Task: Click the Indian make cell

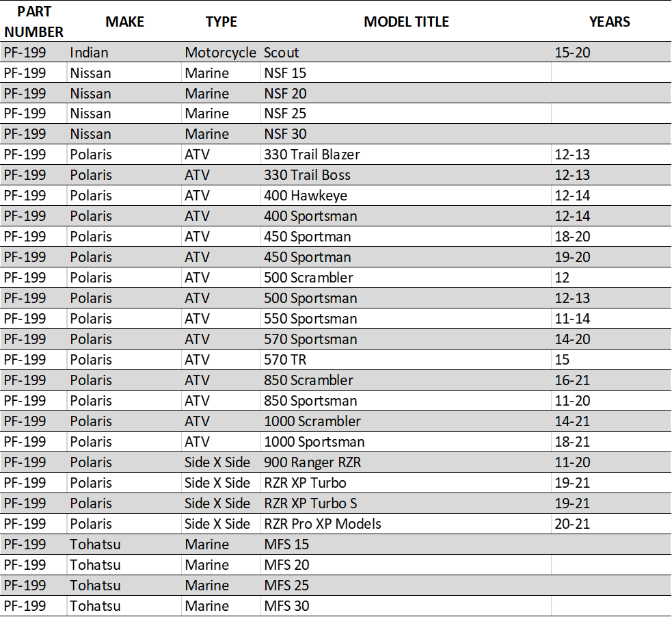Action: (124, 52)
